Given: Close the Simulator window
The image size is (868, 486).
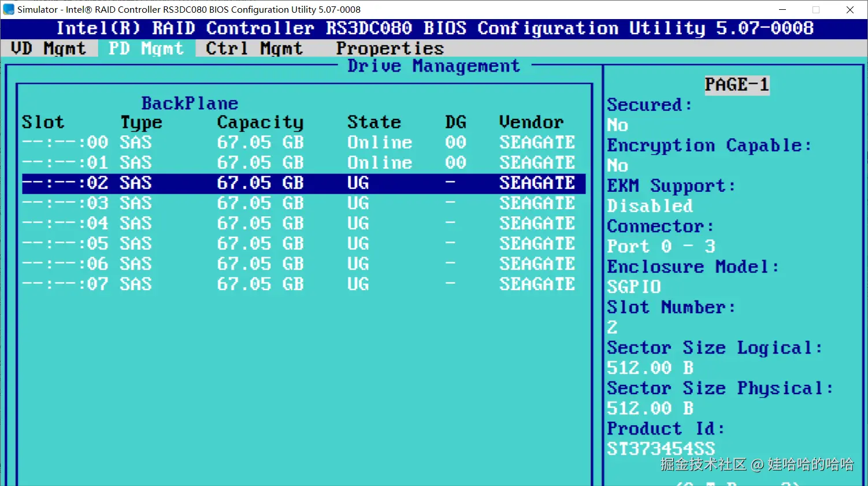Looking at the screenshot, I should (x=850, y=9).
